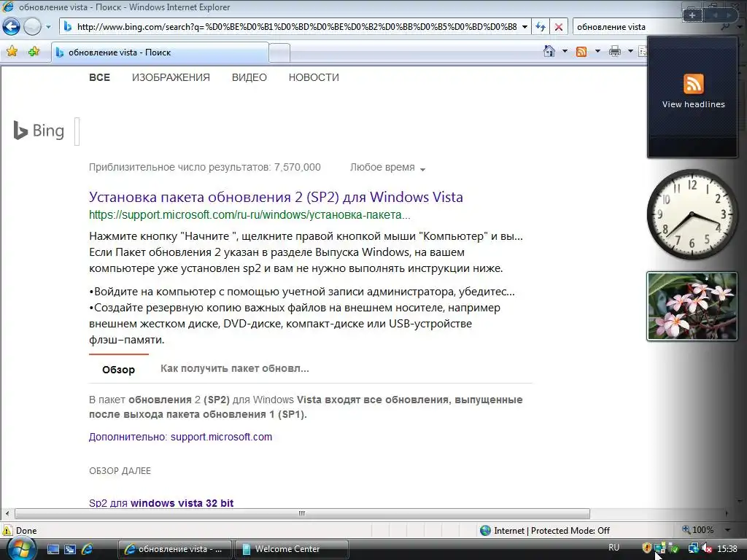Click the results count text '7,570,000'

pos(298,167)
